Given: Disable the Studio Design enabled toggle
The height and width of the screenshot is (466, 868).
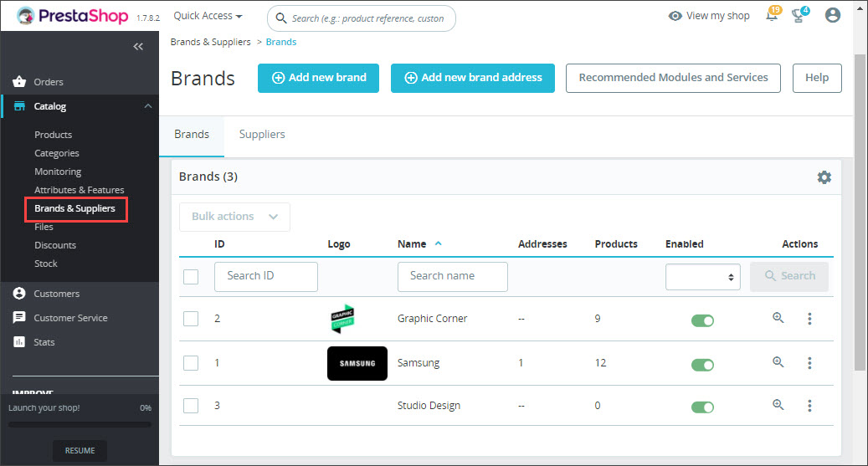Looking at the screenshot, I should pyautogui.click(x=702, y=407).
